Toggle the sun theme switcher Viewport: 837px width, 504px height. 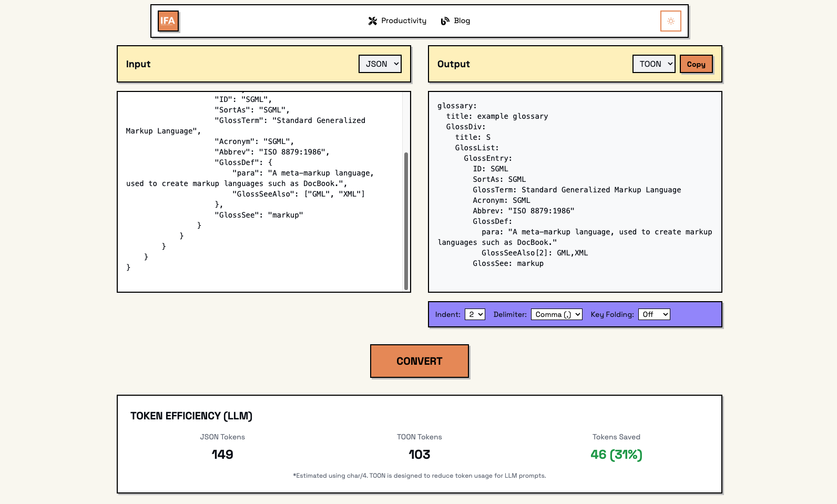point(671,21)
